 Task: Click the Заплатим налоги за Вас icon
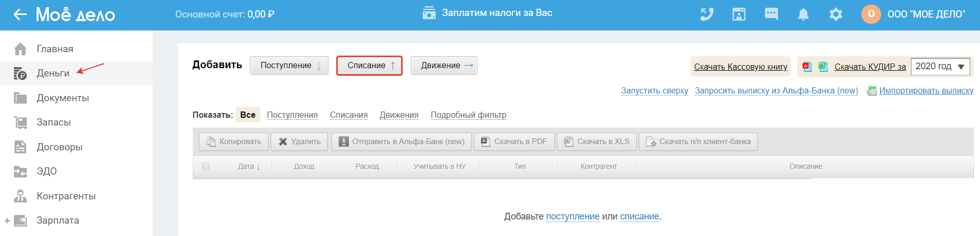pyautogui.click(x=429, y=13)
